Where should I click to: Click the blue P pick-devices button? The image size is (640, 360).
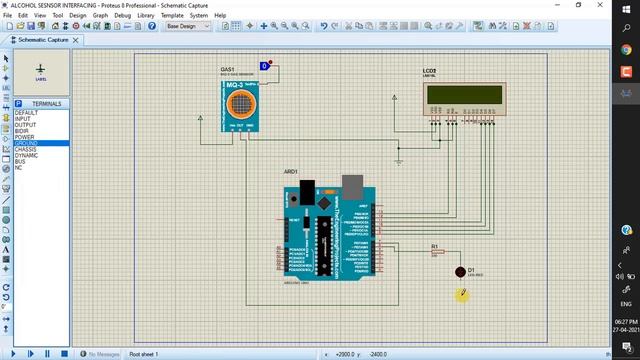coord(18,104)
